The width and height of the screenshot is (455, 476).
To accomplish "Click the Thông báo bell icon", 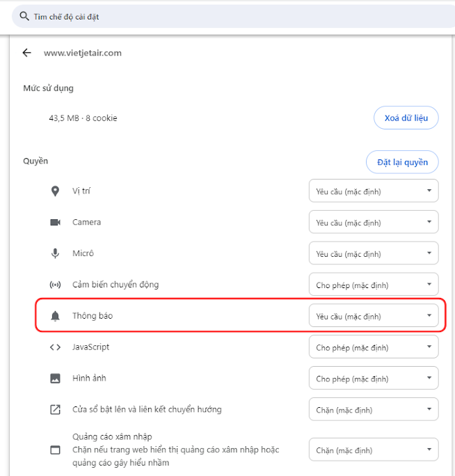I will click(x=55, y=316).
